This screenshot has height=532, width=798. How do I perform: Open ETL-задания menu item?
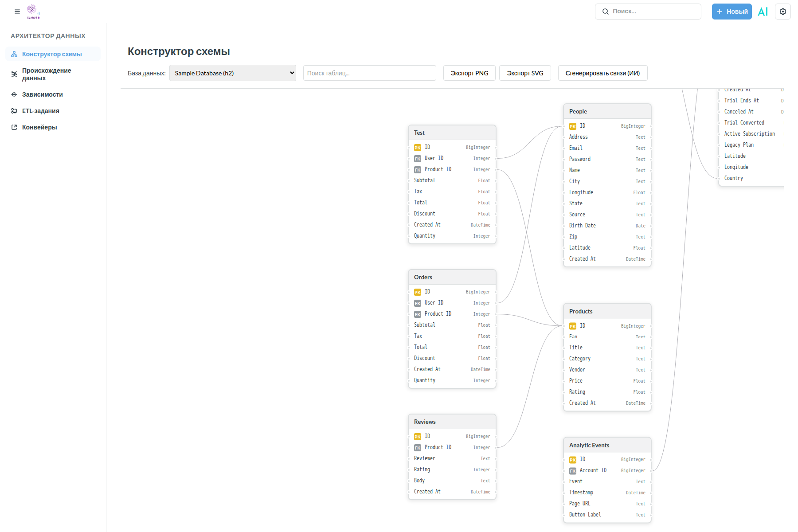tap(53, 111)
